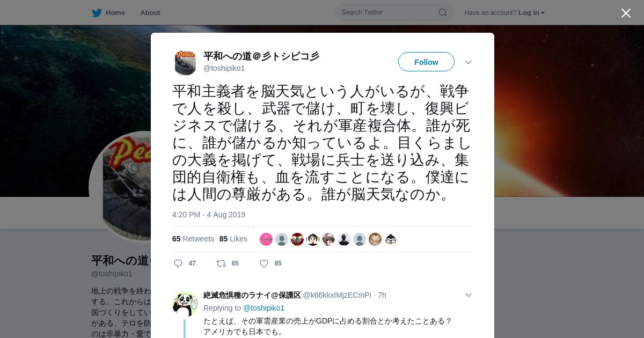Open the toshipiko1 profile avatar in tweet
The width and height of the screenshot is (644, 338).
point(185,62)
